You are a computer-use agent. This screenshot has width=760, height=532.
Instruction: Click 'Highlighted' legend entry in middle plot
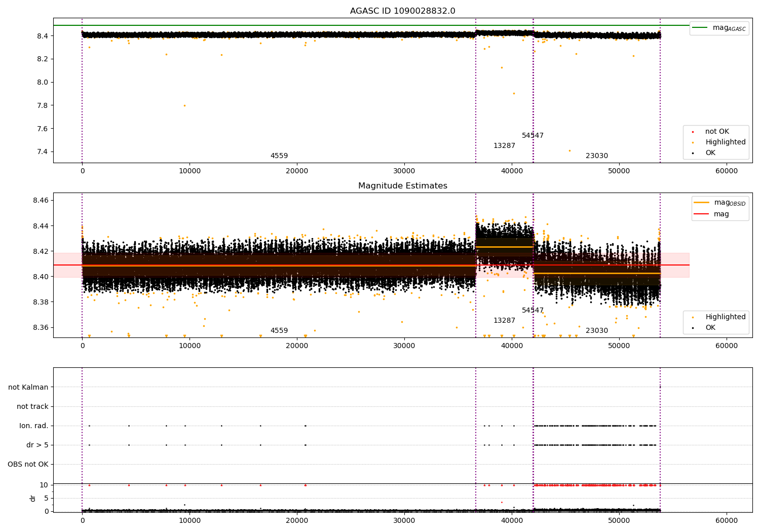click(726, 317)
